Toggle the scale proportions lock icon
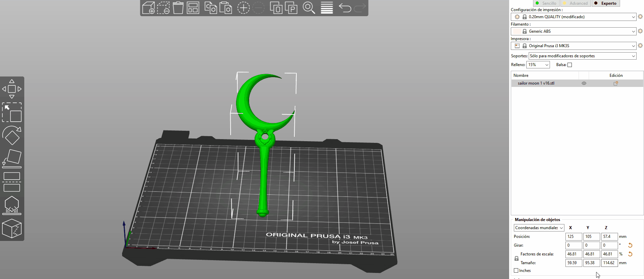The width and height of the screenshot is (644, 279). (x=516, y=258)
